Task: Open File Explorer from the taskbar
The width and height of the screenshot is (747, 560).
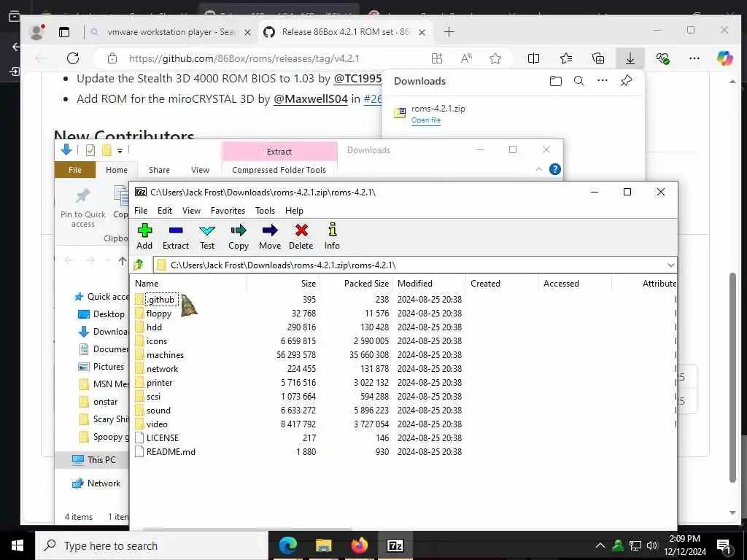Action: [323, 545]
